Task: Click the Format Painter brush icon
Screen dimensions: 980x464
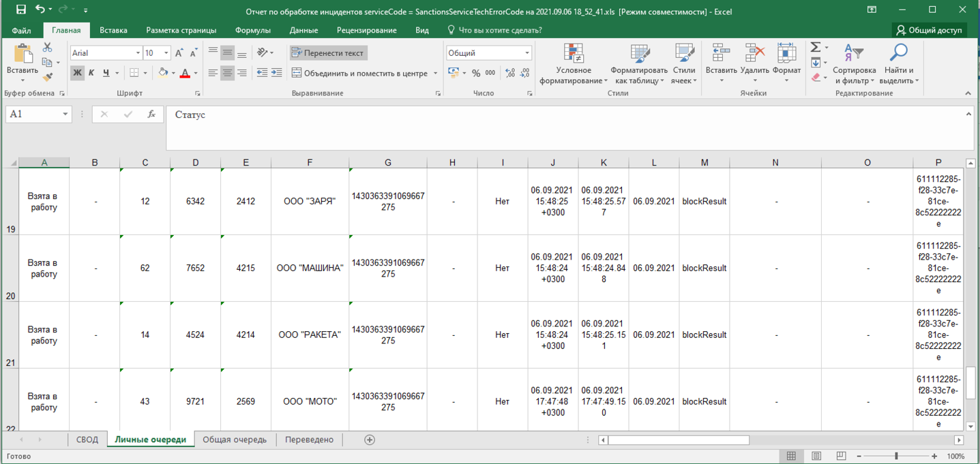Action: 47,77
